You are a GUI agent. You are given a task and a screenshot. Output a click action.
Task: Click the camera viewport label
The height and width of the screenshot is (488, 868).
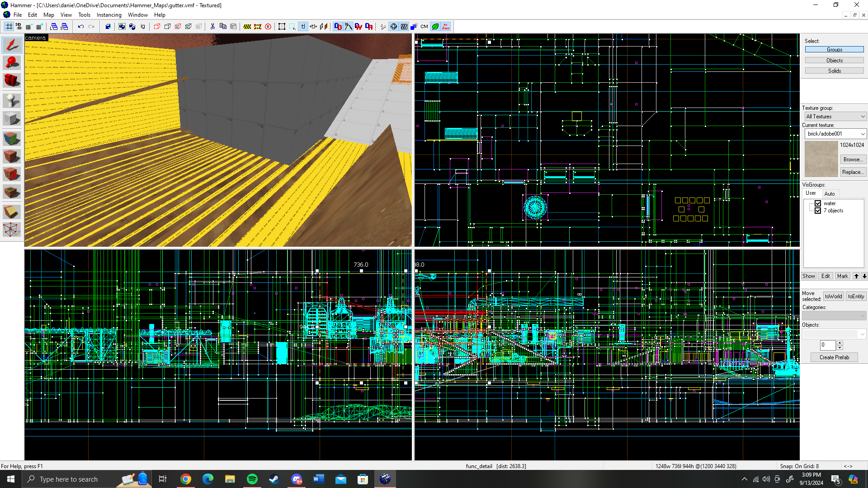(x=35, y=38)
